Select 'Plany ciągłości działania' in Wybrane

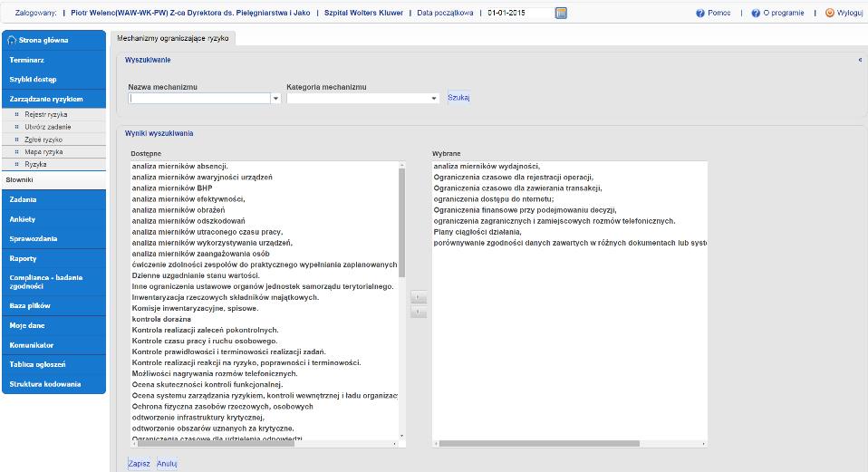click(477, 232)
